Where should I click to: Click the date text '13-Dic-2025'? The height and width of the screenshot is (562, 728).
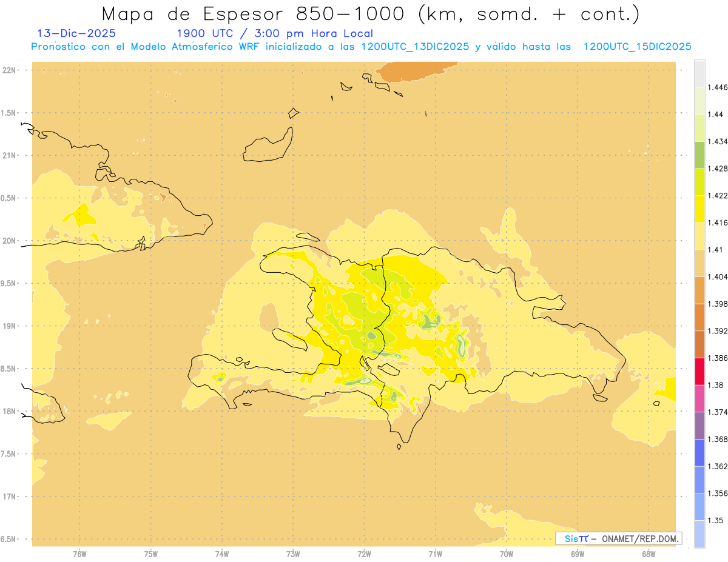76,33
